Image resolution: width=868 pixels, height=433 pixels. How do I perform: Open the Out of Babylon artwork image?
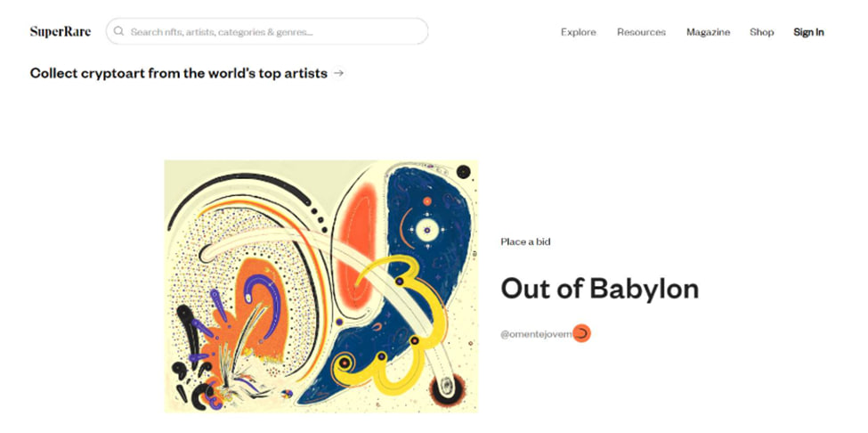pyautogui.click(x=321, y=286)
